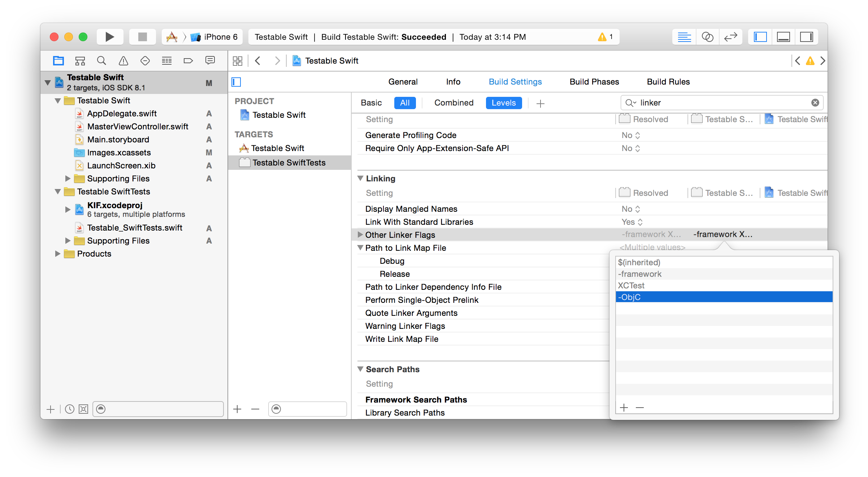Viewport: 868px width, 477px height.
Task: Select the Basic settings filter
Action: tap(371, 103)
